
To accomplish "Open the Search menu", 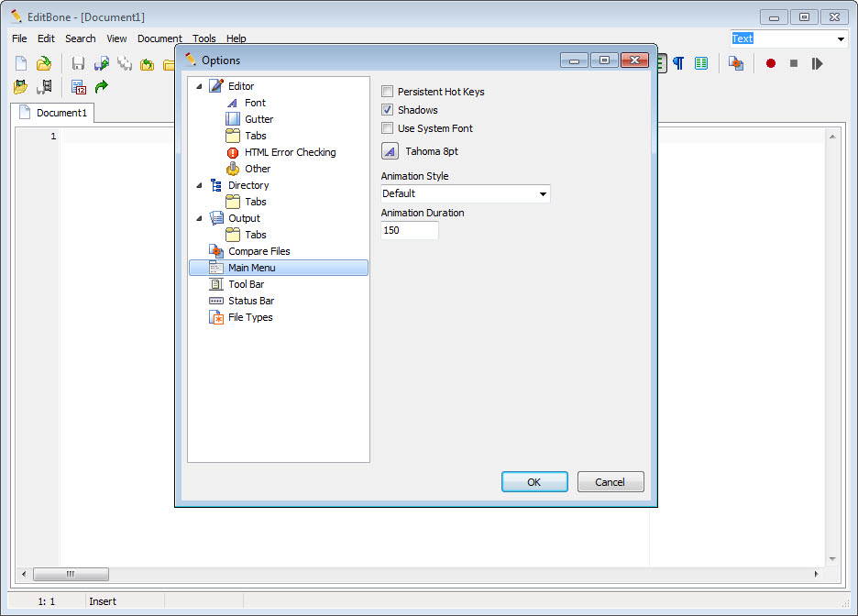I will tap(81, 38).
